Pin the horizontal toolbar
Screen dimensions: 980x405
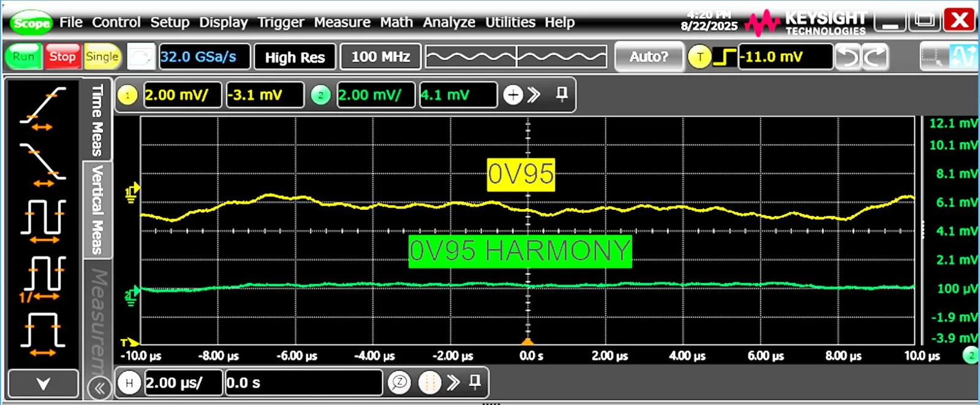(475, 382)
